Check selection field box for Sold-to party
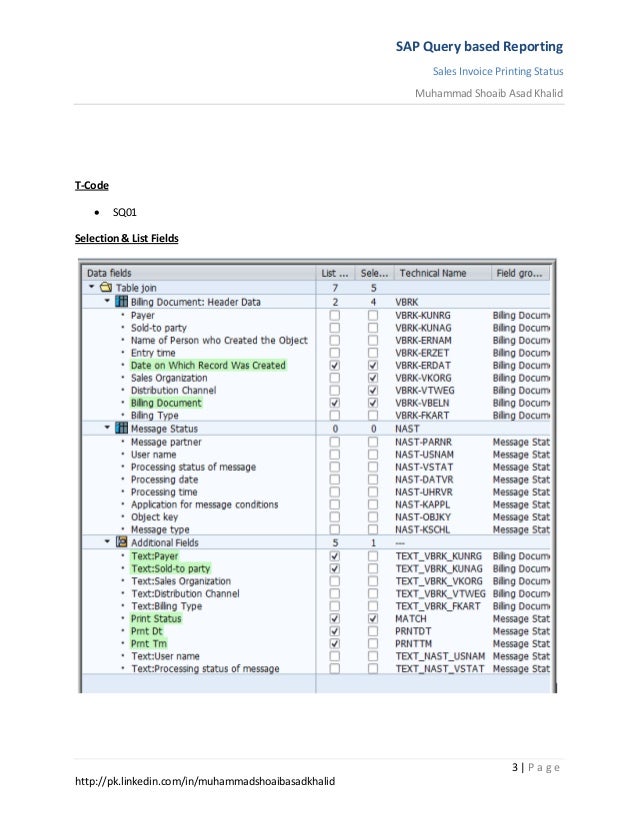 [373, 328]
